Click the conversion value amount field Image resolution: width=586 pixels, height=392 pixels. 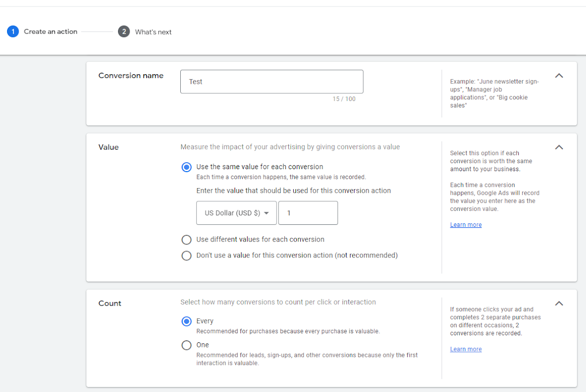[308, 213]
